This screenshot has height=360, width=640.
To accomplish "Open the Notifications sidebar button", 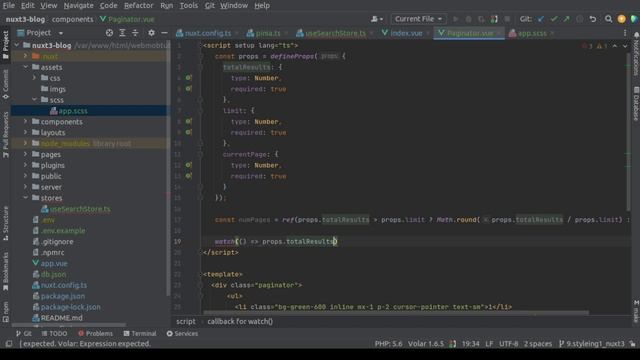I will pos(636,54).
